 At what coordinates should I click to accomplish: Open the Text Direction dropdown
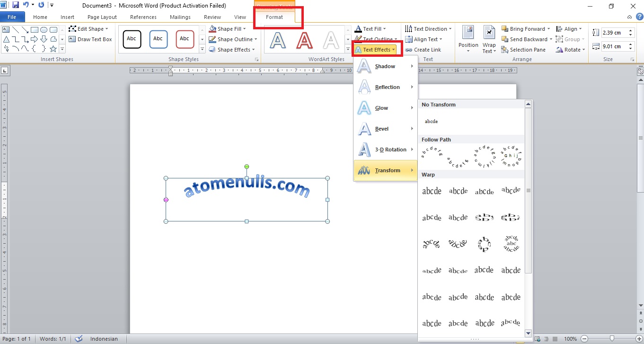pos(428,29)
